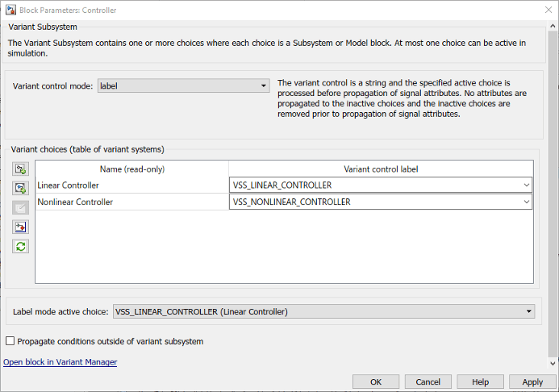Apply the block parameter changes
559x392 pixels.
coord(532,382)
